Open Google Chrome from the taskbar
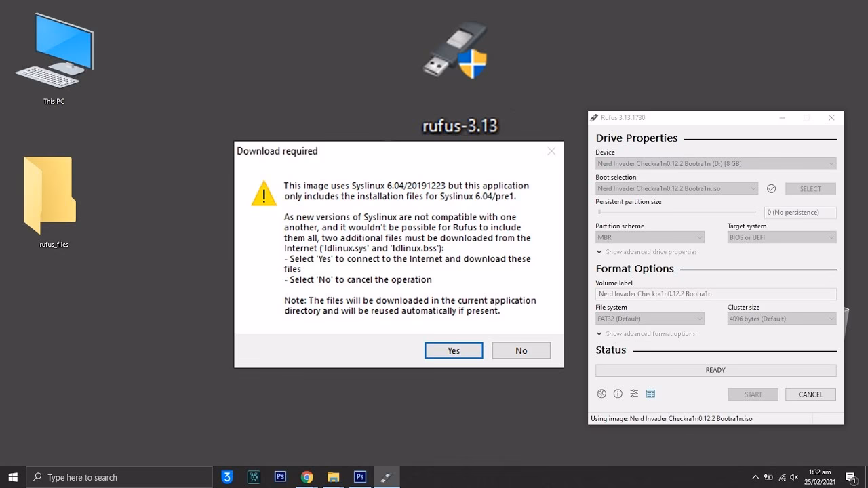 (307, 477)
